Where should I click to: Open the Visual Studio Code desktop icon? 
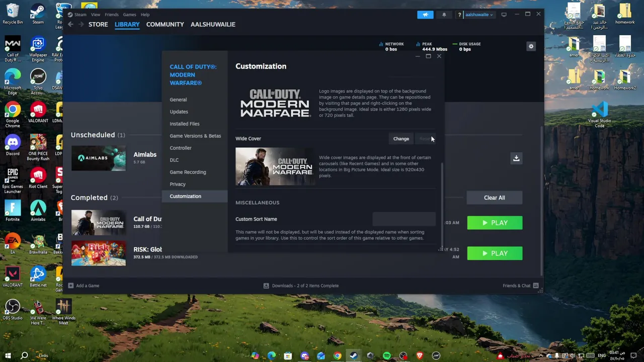(x=599, y=115)
